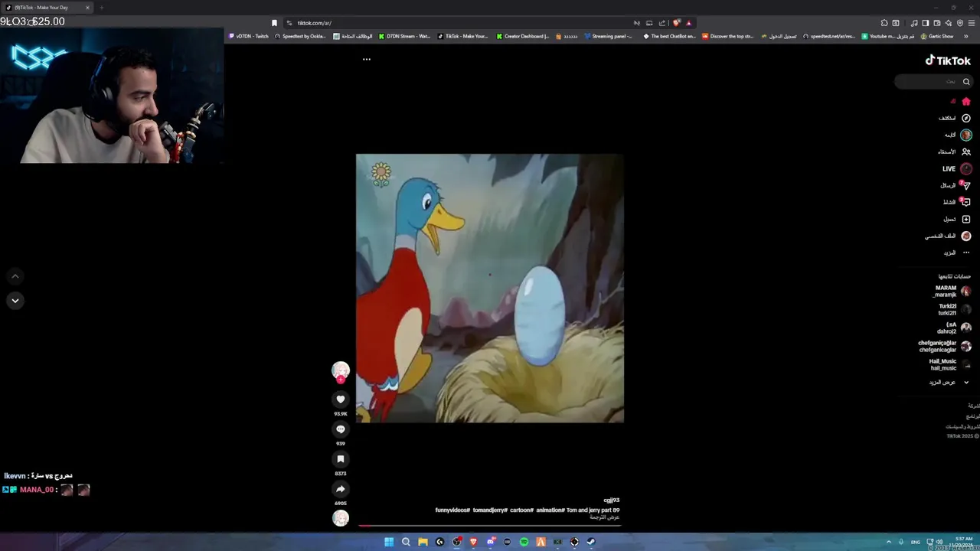Open the video comments with the bubble icon
The image size is (980, 551).
click(341, 429)
